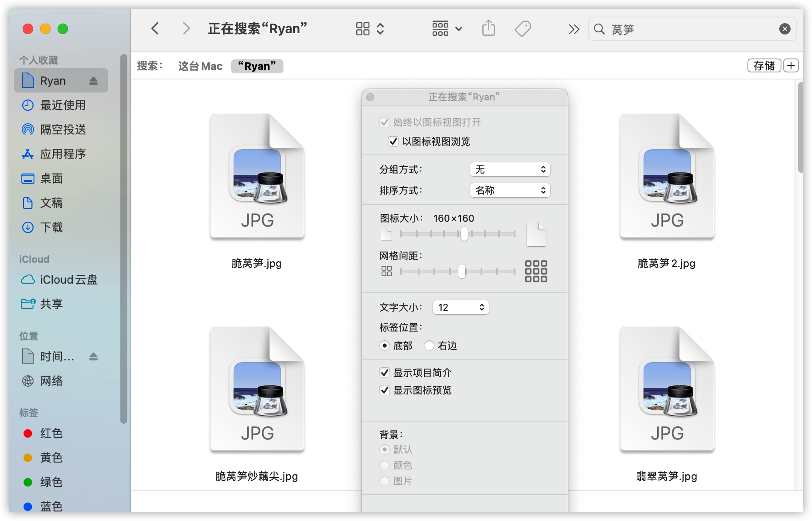Open the 排序方式 dropdown set to 名称
This screenshot has height=521, width=812.
click(510, 190)
